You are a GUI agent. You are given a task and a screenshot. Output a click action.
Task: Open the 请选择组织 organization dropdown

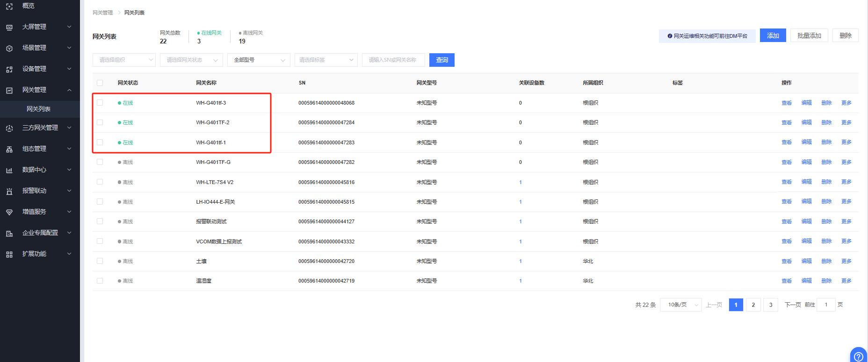click(x=124, y=60)
